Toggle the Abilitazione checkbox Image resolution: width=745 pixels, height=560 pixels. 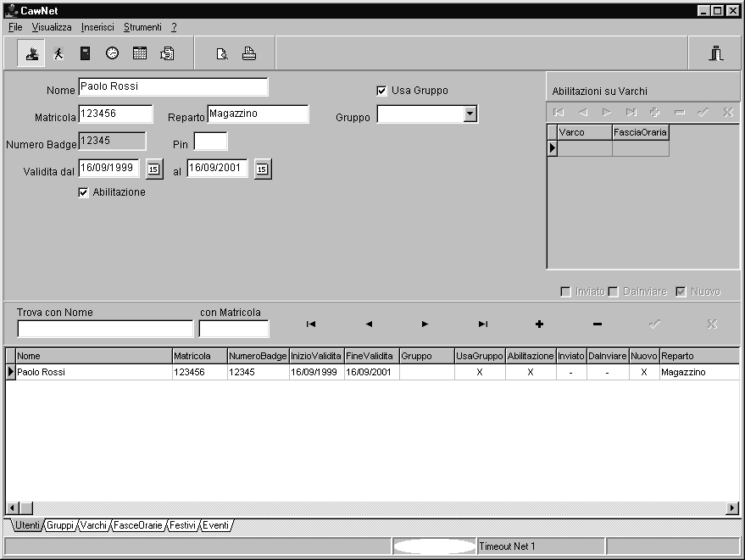(83, 192)
